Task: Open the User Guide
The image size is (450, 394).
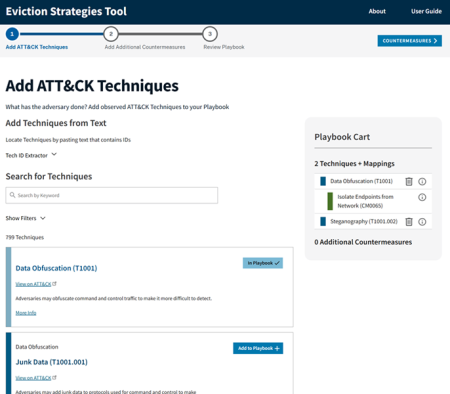Action: (x=426, y=11)
